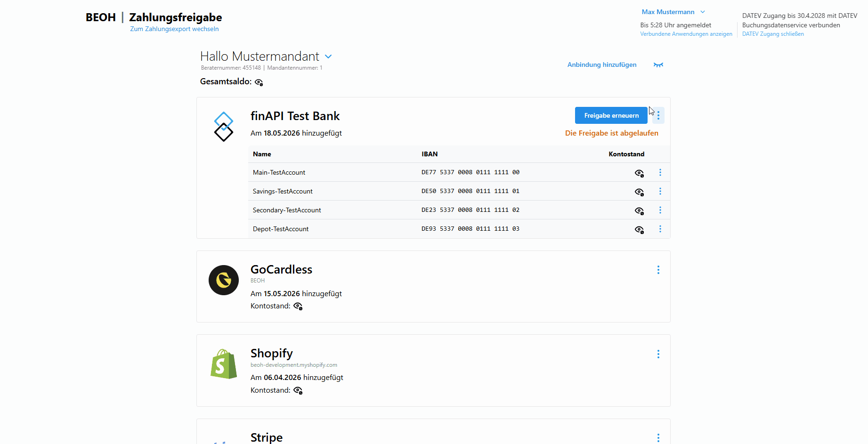Expand the Mustermandant client dropdown
The height and width of the screenshot is (444, 868).
(x=328, y=57)
